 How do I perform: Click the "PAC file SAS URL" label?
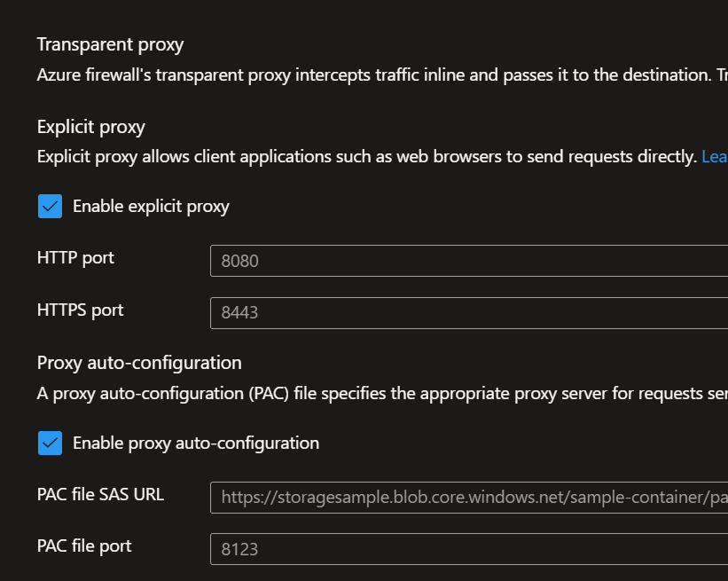point(100,494)
